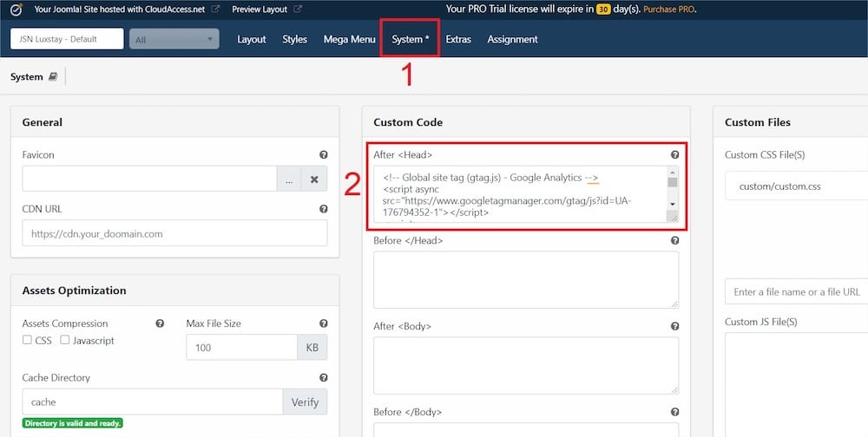Click into the Favicon input field
The image size is (868, 437).
(149, 179)
